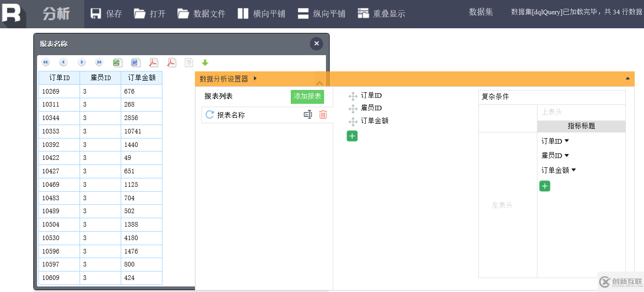This screenshot has width=644, height=292.
Task: Click rename icon beside 报表名称 in list
Action: 308,114
